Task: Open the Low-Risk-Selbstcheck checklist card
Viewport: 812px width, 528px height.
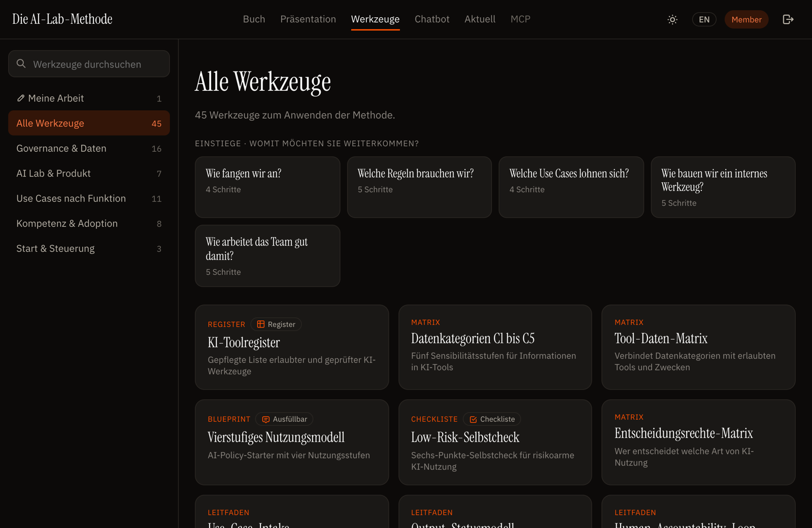Action: click(x=495, y=442)
